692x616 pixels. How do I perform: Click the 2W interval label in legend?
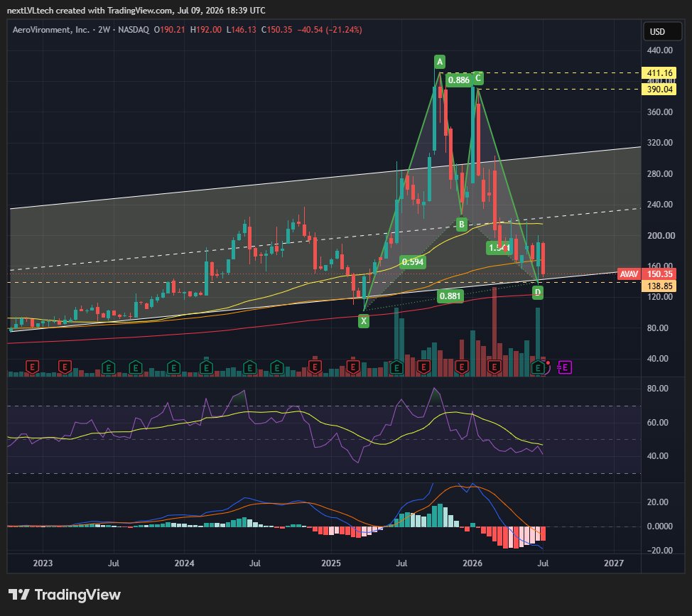pyautogui.click(x=104, y=30)
